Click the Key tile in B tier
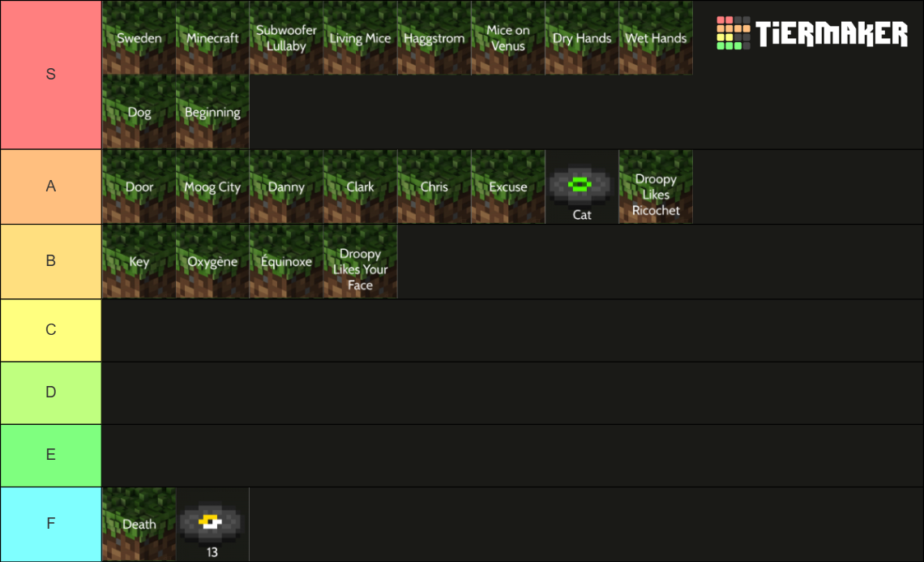This screenshot has width=924, height=562. coord(139,261)
